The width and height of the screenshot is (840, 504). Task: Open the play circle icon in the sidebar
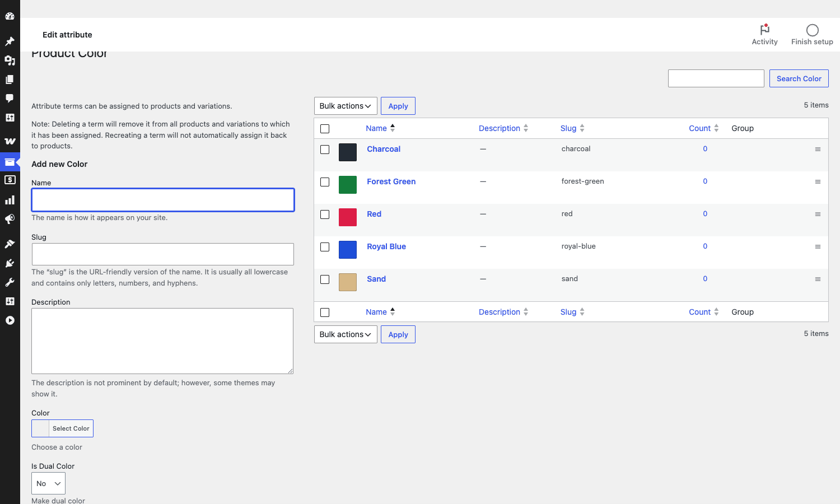coord(10,320)
